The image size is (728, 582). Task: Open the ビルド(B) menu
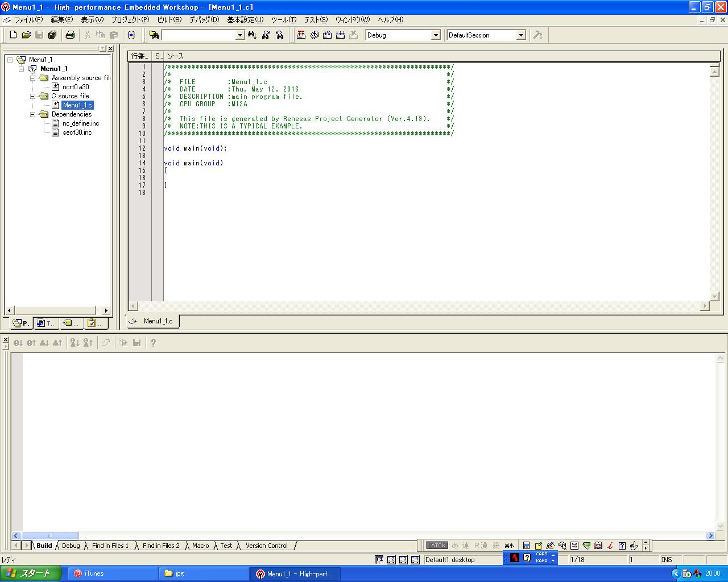click(x=169, y=20)
